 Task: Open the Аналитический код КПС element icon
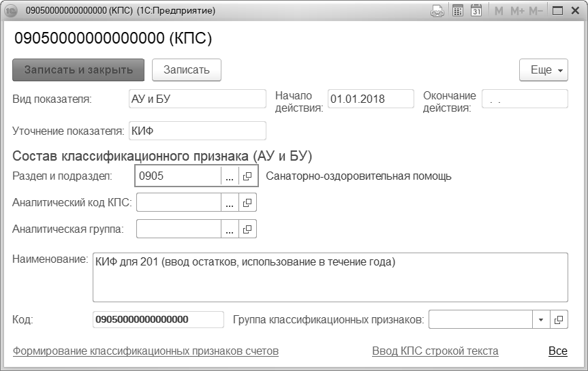point(247,202)
